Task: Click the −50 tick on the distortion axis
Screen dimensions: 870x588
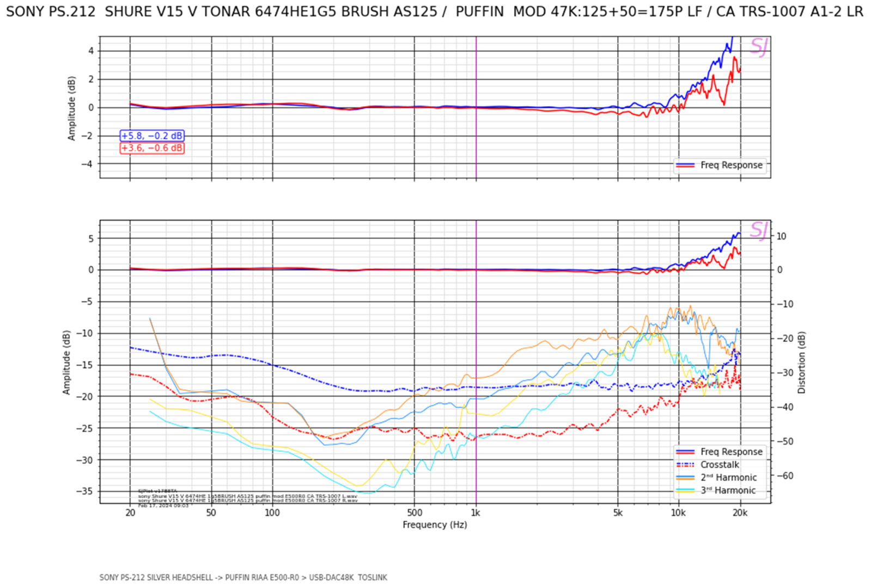Action: (x=785, y=442)
